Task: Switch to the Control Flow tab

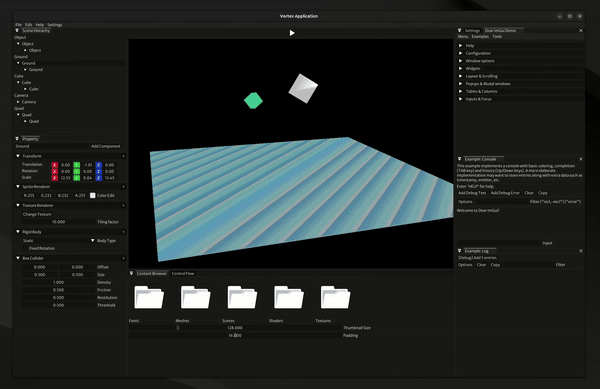Action: [183, 273]
